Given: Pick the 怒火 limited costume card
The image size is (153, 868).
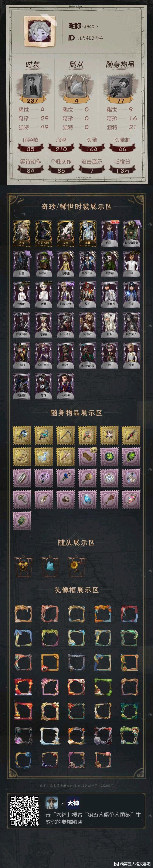Looking at the screenshot, I should pos(21,233).
